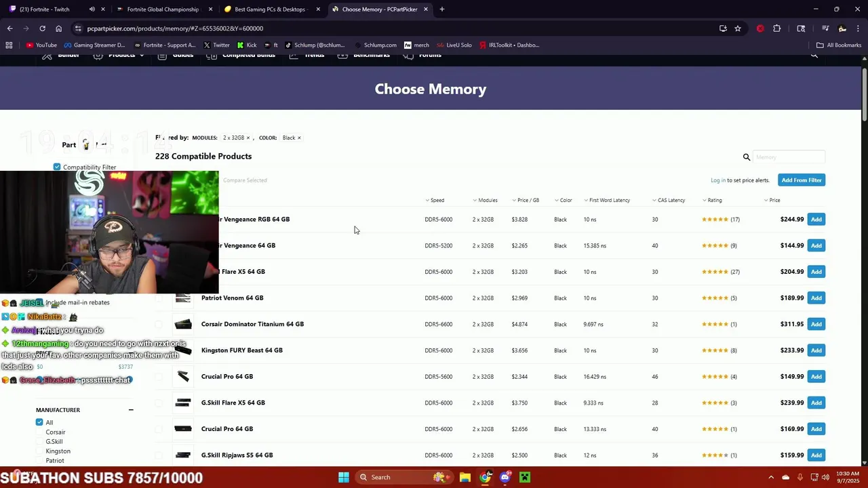The image size is (868, 488).
Task: Sort the list by Speed column
Action: pyautogui.click(x=435, y=200)
